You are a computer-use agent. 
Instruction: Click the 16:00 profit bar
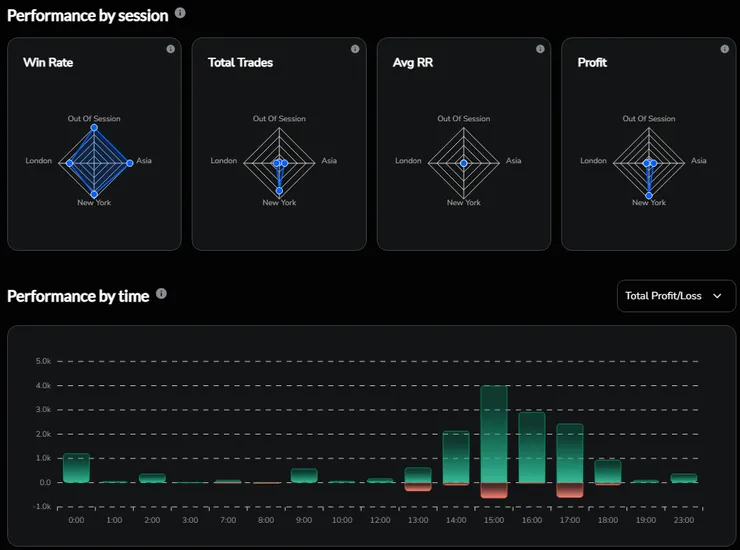532,447
